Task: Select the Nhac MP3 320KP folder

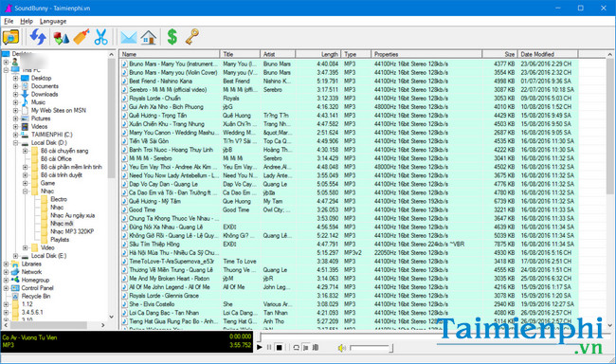Action: click(72, 231)
